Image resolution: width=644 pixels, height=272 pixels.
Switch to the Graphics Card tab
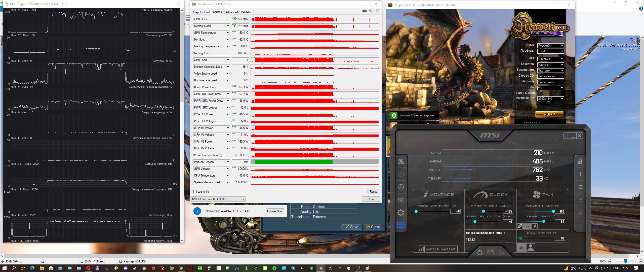(201, 12)
